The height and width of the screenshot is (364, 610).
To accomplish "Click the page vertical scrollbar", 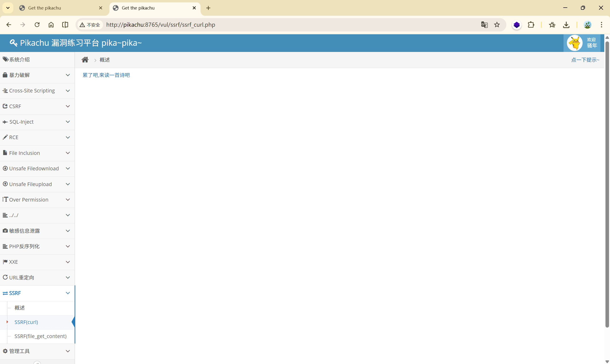I will coord(607,184).
